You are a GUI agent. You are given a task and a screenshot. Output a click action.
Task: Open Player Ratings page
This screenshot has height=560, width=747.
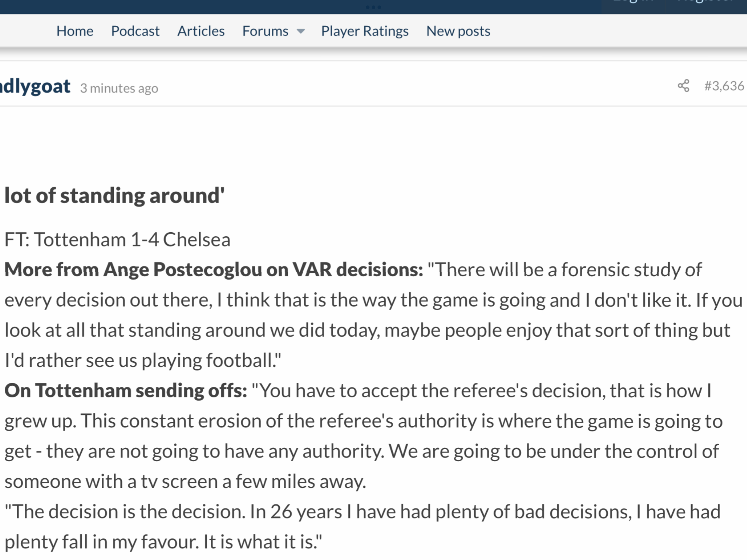365,31
